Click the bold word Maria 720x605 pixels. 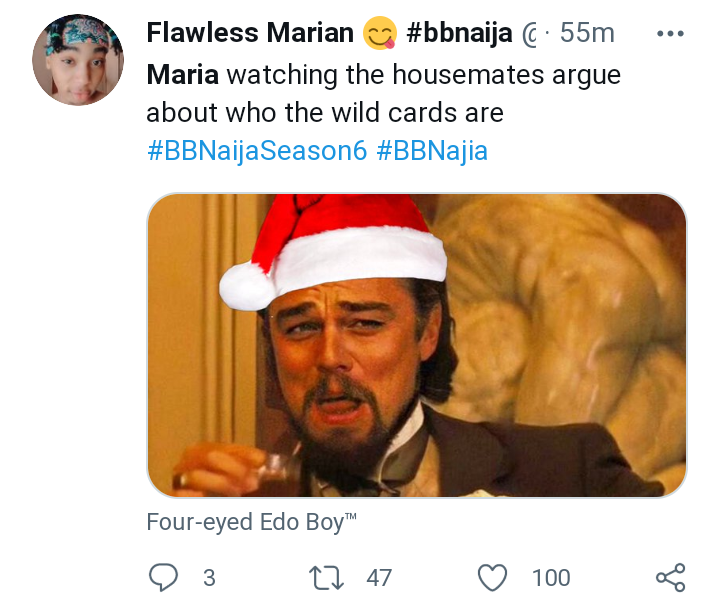tap(183, 74)
